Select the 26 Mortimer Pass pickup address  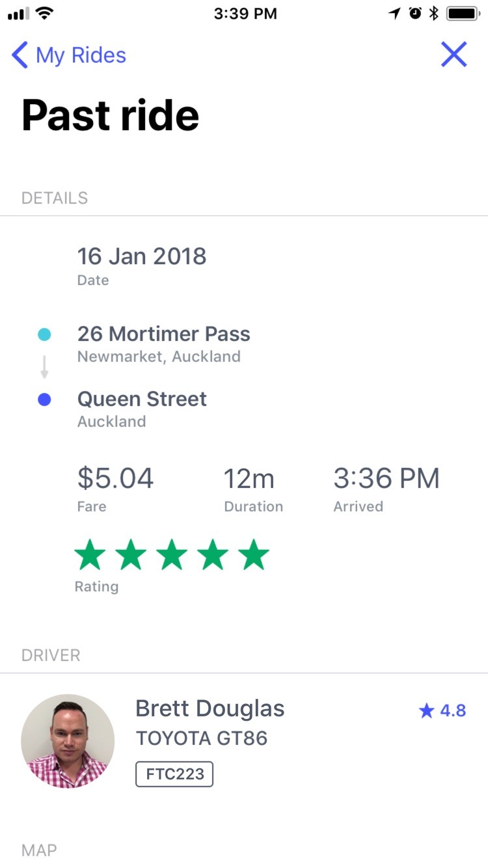coord(163,334)
